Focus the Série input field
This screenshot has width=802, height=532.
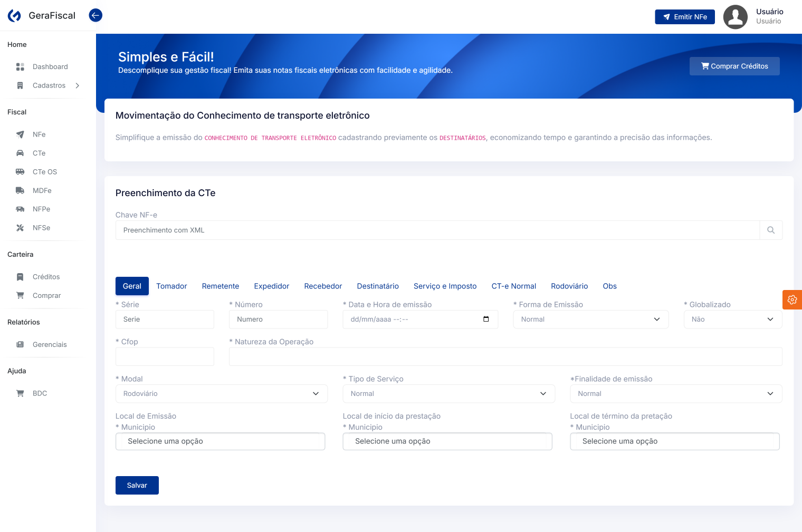pos(165,320)
